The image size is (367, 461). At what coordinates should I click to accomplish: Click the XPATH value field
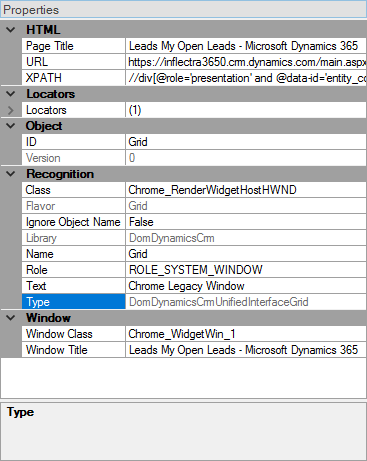coord(246,78)
